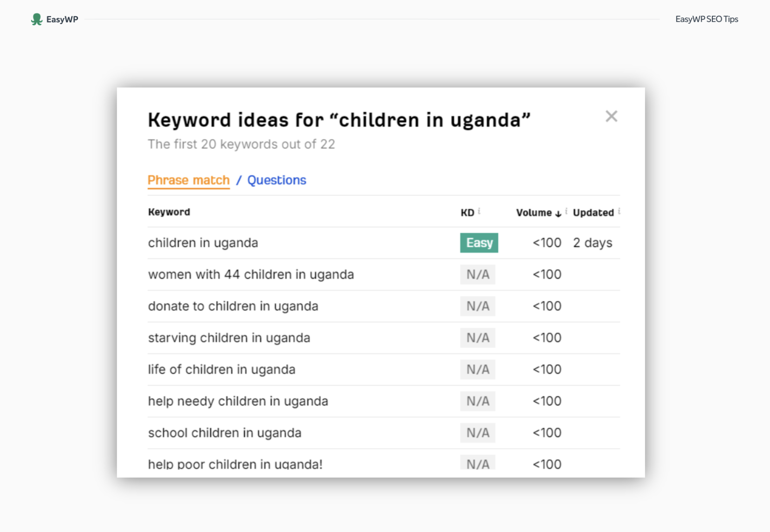Select the Phrase match tab
This screenshot has height=532, width=770.
(x=189, y=180)
